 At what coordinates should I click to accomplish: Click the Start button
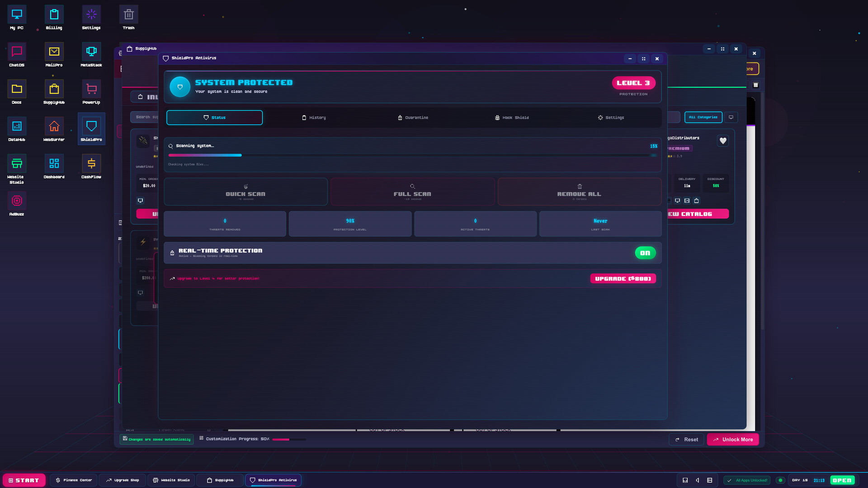point(24,480)
